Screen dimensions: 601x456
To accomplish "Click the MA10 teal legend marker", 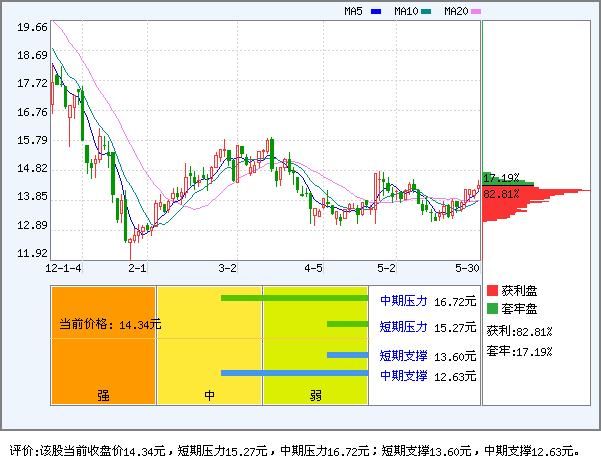I will point(426,11).
